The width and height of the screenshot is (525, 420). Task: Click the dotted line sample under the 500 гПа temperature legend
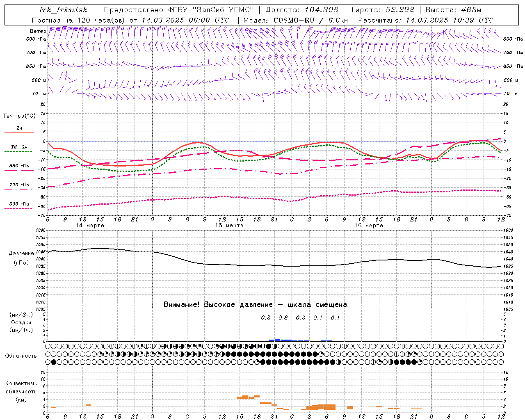(x=18, y=208)
